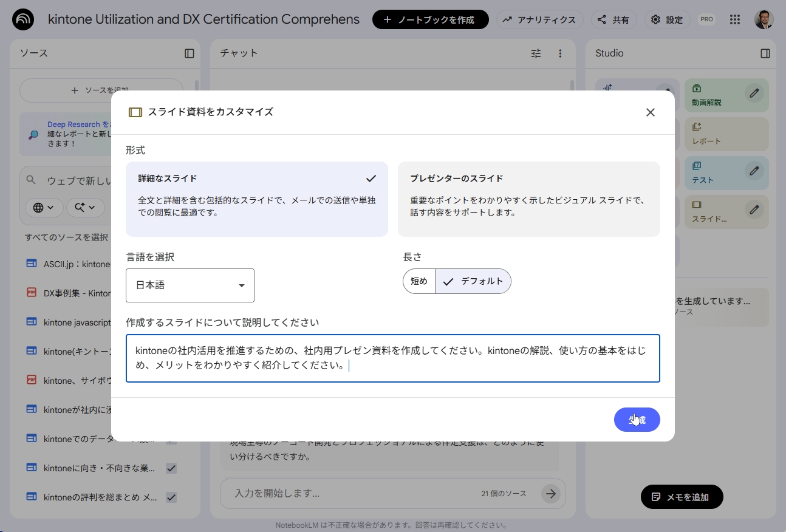
Task: Click the 生成 button
Action: [637, 420]
